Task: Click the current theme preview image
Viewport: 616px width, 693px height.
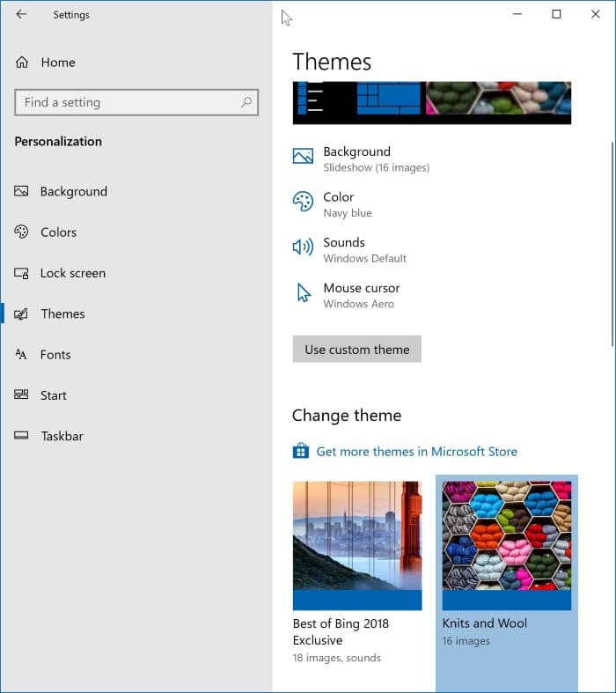Action: (x=432, y=102)
